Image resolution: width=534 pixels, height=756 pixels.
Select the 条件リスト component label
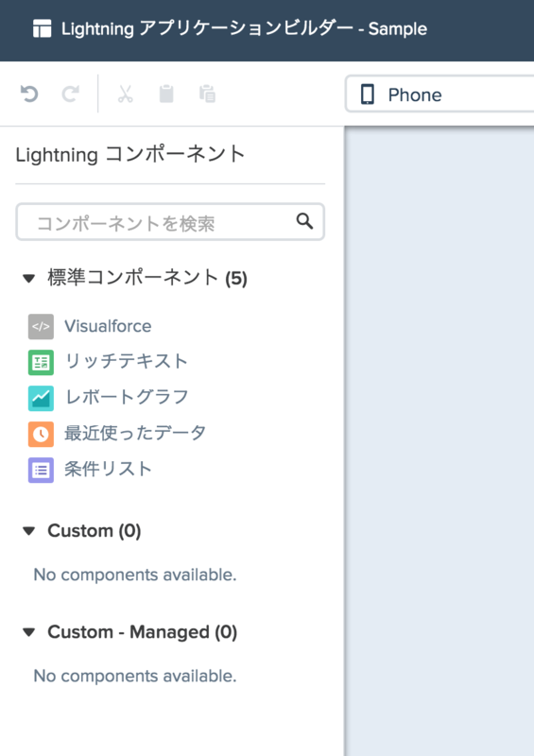pyautogui.click(x=108, y=469)
